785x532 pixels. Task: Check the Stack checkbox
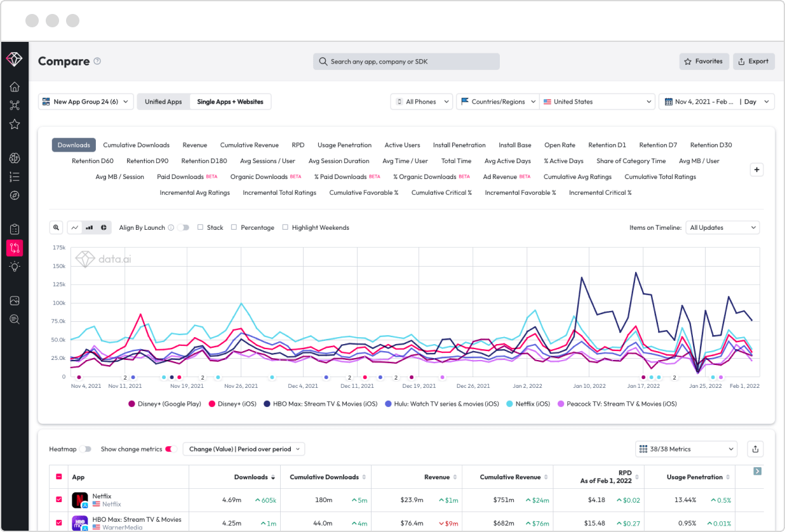pyautogui.click(x=200, y=227)
